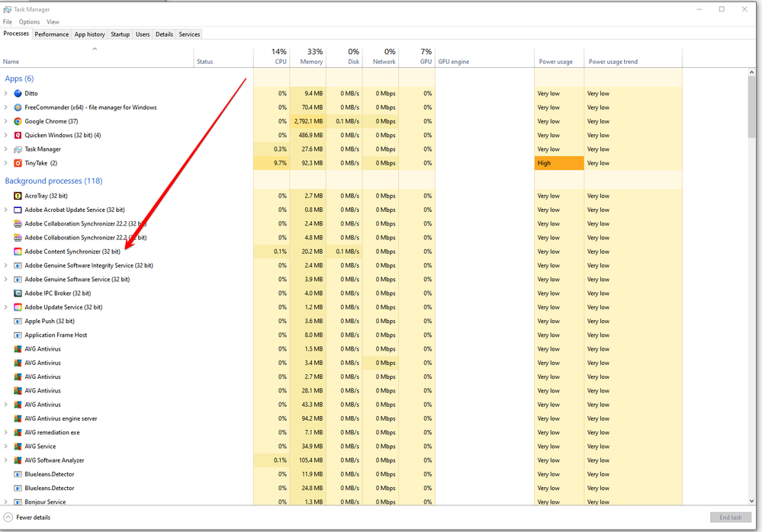Select the High power usage cell
This screenshot has width=762, height=532.
coord(559,163)
